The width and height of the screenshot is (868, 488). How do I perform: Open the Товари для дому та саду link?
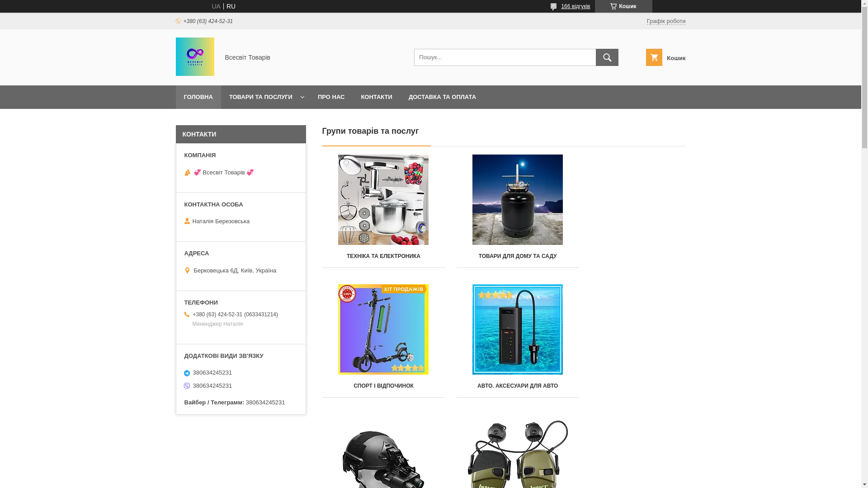pos(518,256)
